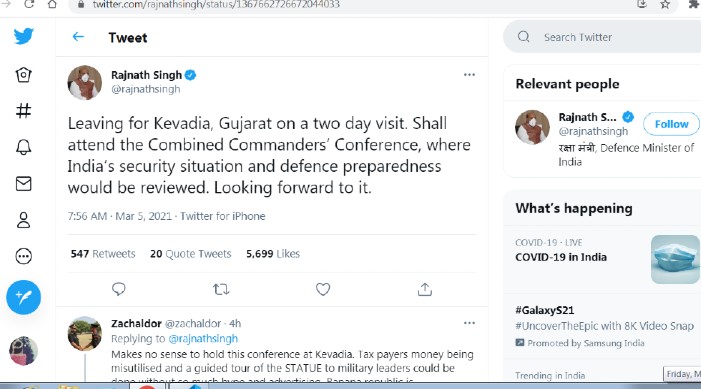
Task: Follow Rajnath Singh in Relevant people
Action: coord(671,124)
